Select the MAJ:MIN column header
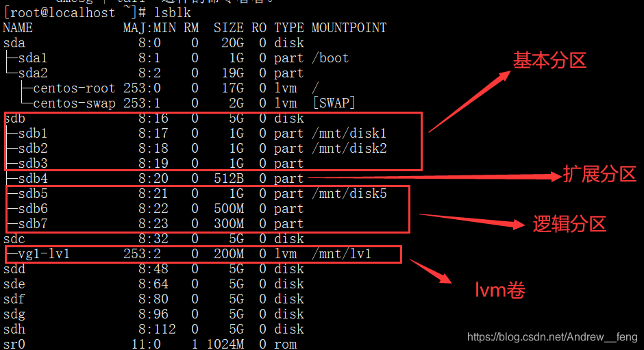The width and height of the screenshot is (644, 350). click(x=149, y=27)
